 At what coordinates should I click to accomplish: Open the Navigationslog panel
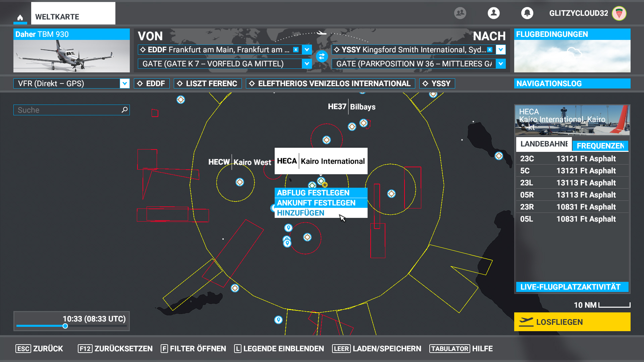coord(572,83)
